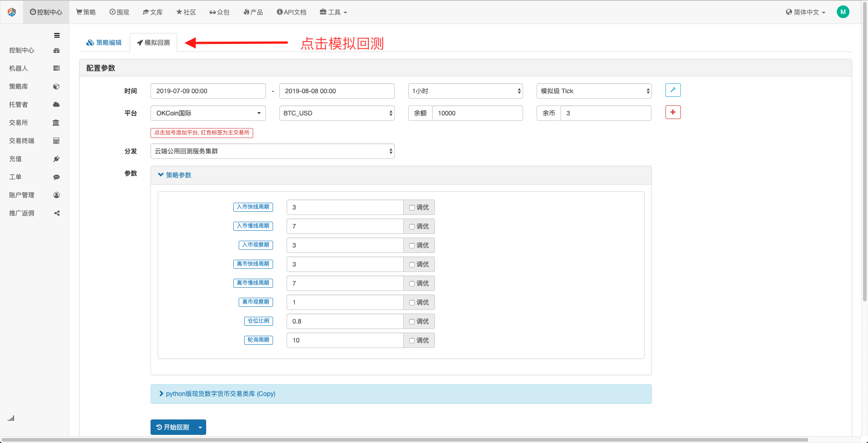
Task: Click the red plus add-platform icon
Action: 673,112
